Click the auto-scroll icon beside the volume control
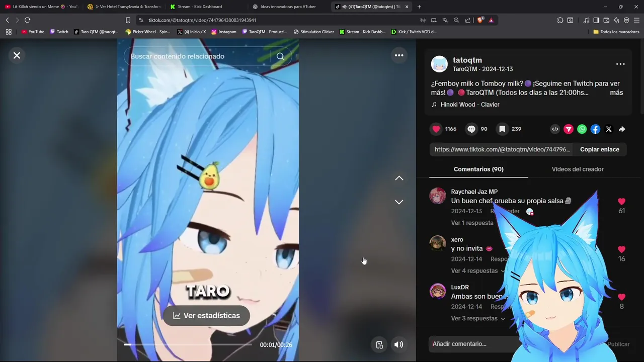 pos(379,344)
